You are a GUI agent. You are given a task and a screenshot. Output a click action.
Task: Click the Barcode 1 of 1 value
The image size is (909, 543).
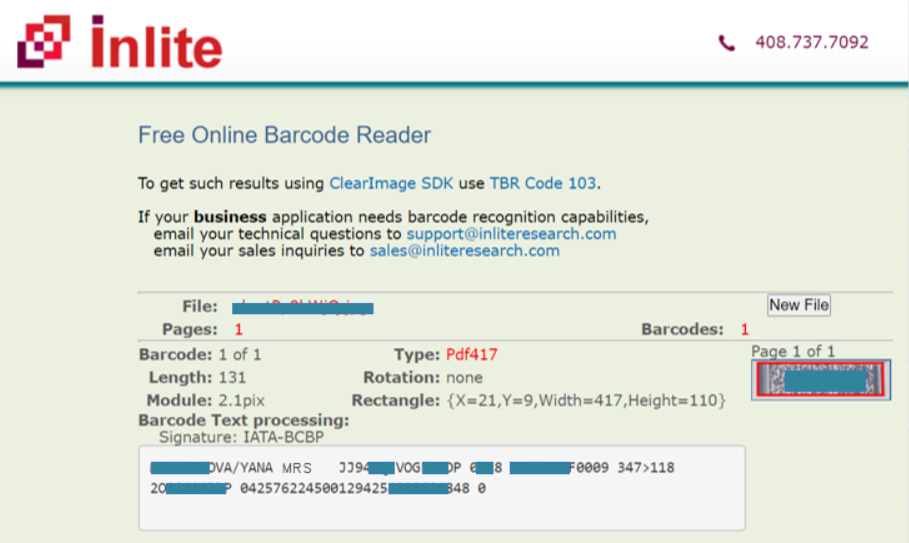(239, 355)
